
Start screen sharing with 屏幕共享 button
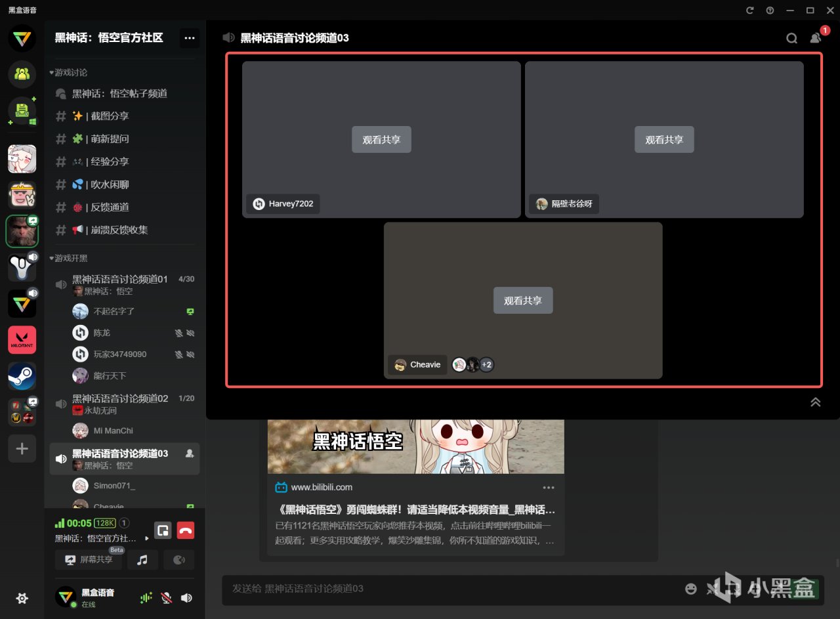tap(89, 560)
